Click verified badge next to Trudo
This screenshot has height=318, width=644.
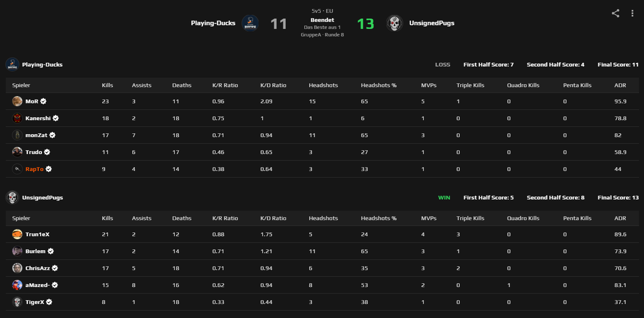(47, 152)
